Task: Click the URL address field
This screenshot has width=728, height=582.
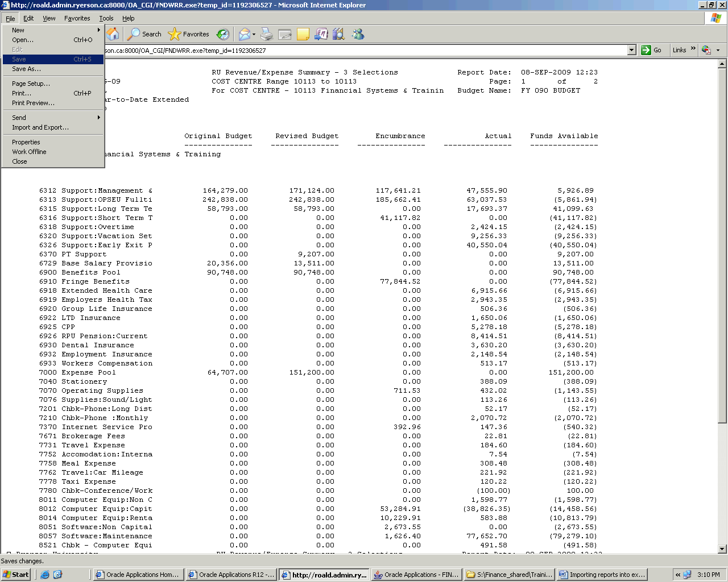Action: point(364,50)
